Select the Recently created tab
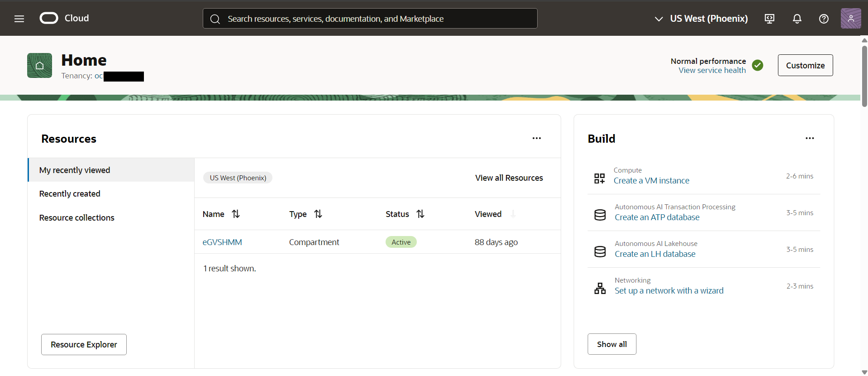 click(x=70, y=194)
